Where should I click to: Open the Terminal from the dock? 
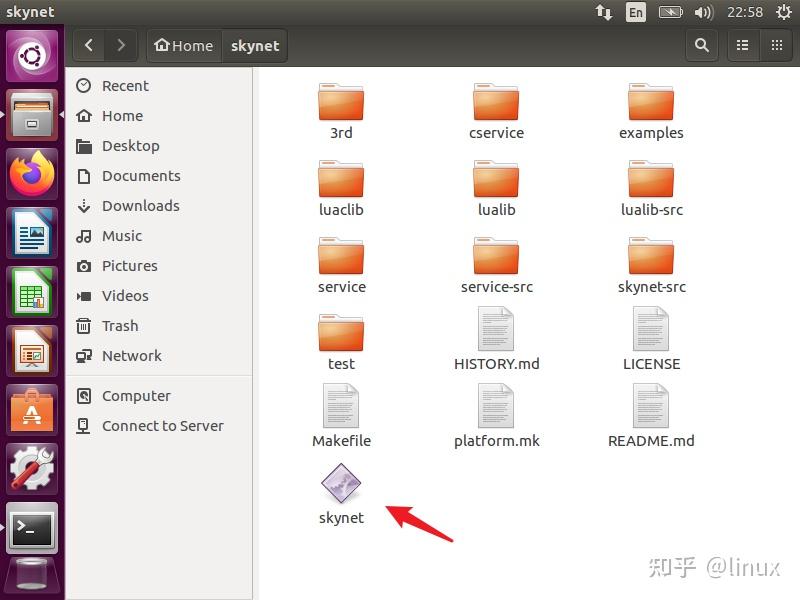pos(32,525)
